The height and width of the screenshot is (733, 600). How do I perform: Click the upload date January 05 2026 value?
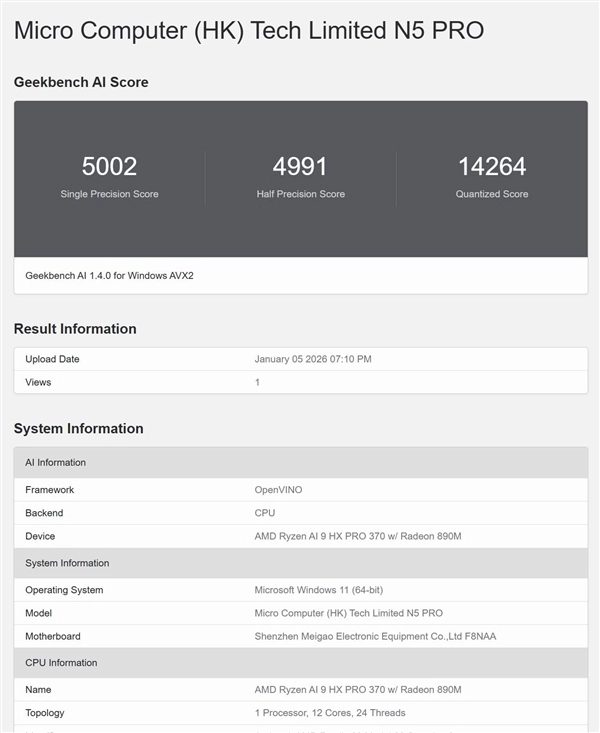(x=313, y=359)
